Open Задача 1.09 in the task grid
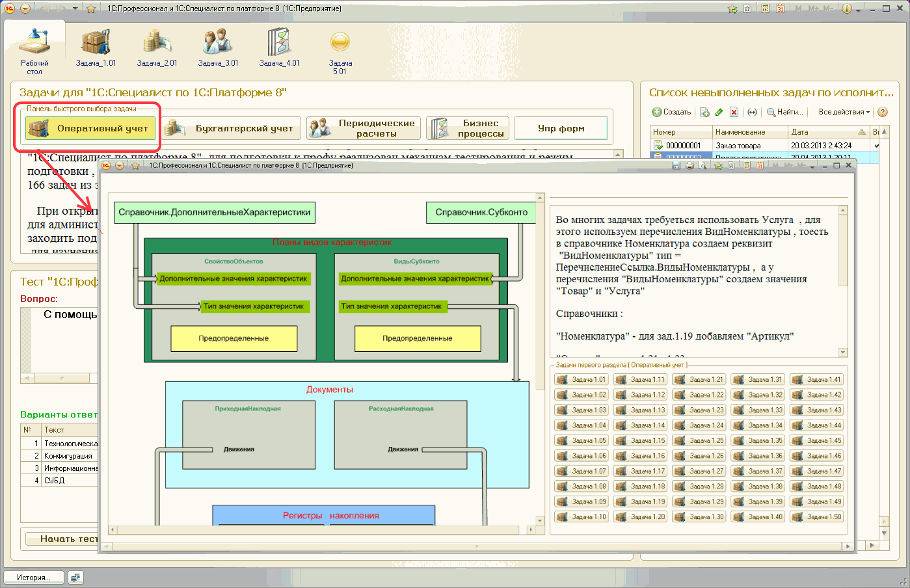 [x=582, y=501]
